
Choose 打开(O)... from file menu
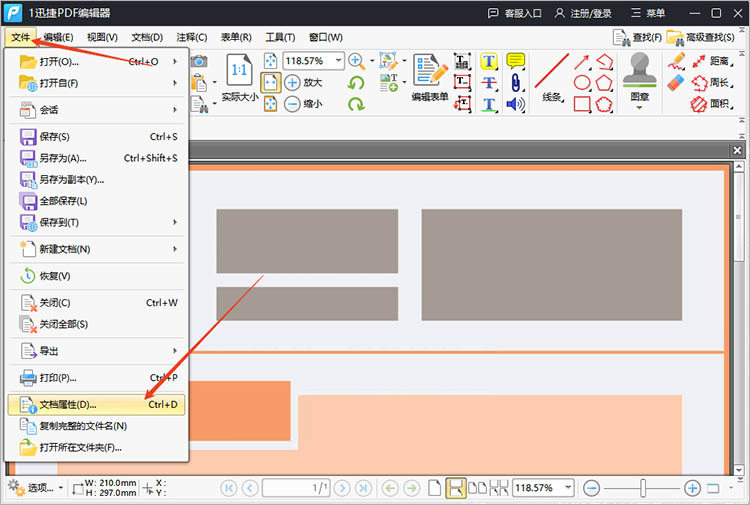click(x=97, y=62)
